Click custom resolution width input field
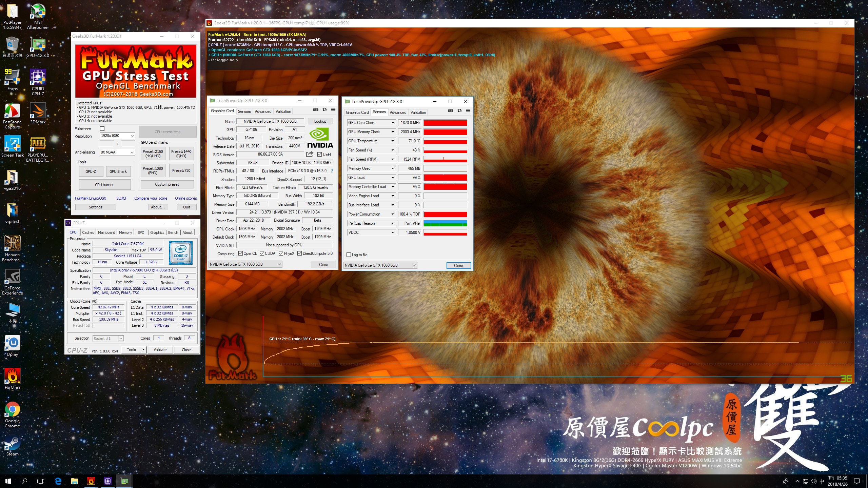The width and height of the screenshot is (868, 488). (106, 144)
